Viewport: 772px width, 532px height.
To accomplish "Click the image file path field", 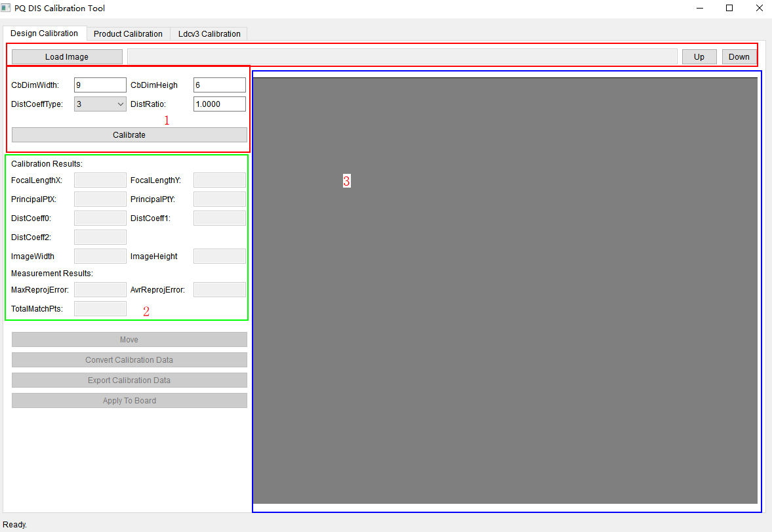I will (401, 57).
